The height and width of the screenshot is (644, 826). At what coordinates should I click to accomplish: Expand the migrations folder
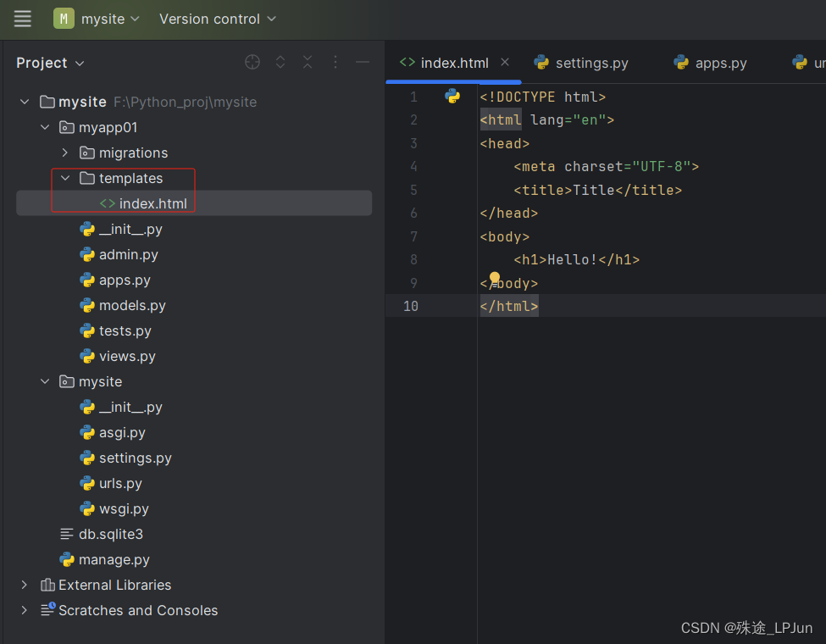pos(65,153)
